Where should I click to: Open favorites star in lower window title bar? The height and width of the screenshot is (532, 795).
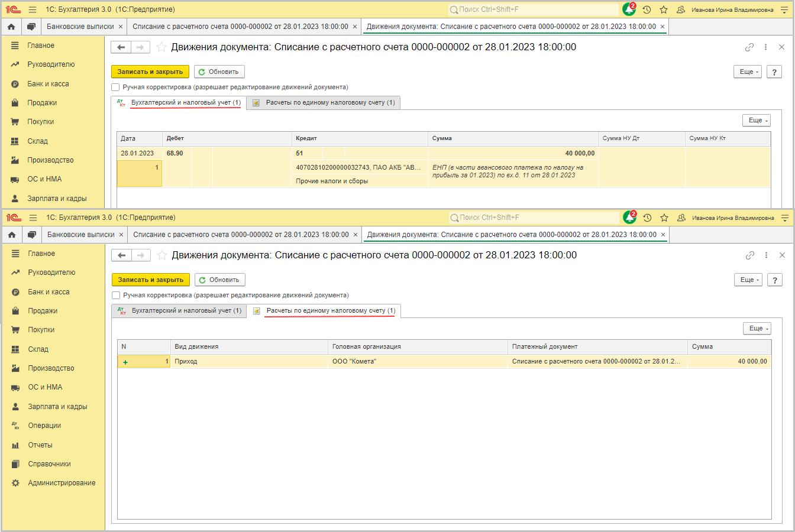664,218
